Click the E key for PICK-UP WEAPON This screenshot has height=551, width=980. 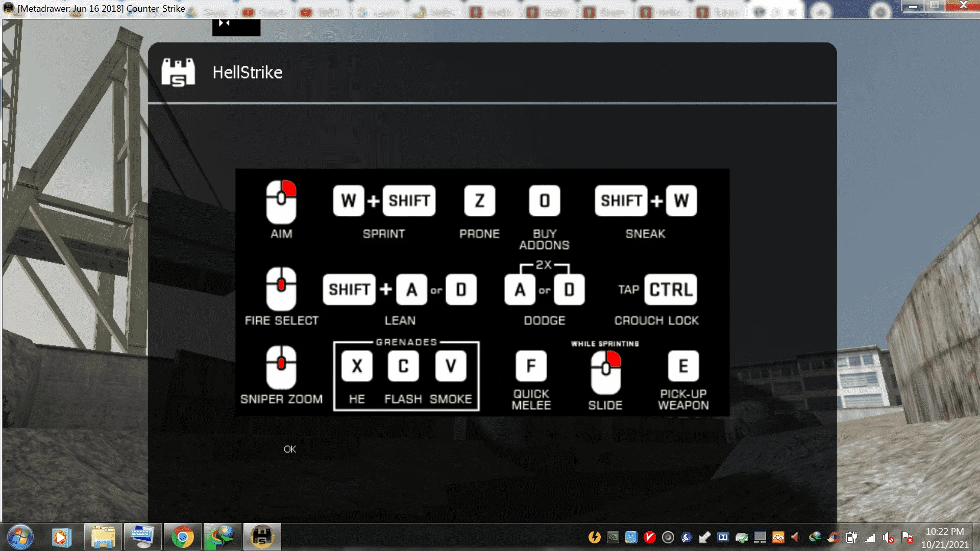click(x=683, y=366)
